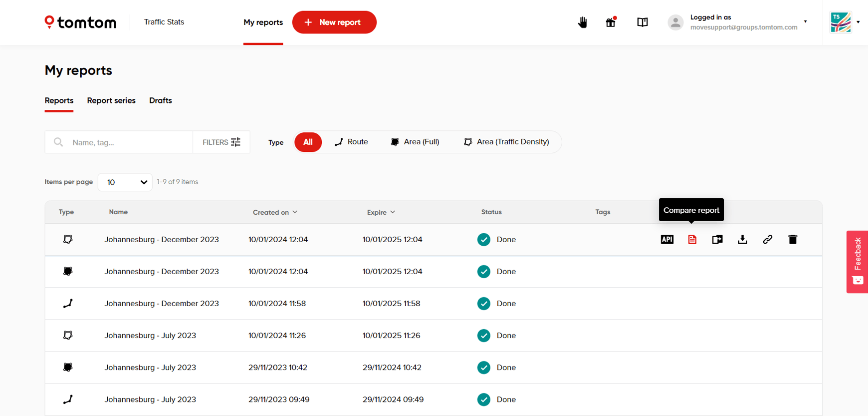Filter reports by Route type
Image resolution: width=868 pixels, height=416 pixels.
point(351,142)
